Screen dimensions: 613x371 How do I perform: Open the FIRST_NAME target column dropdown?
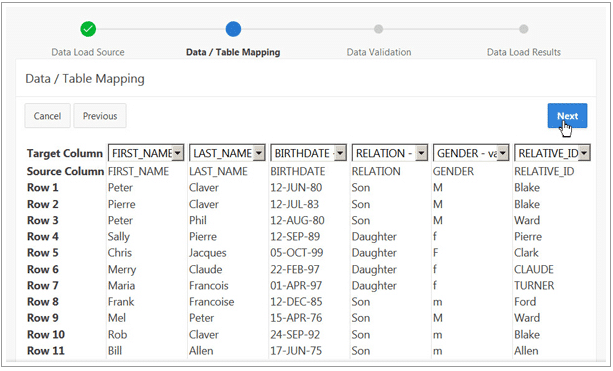146,153
